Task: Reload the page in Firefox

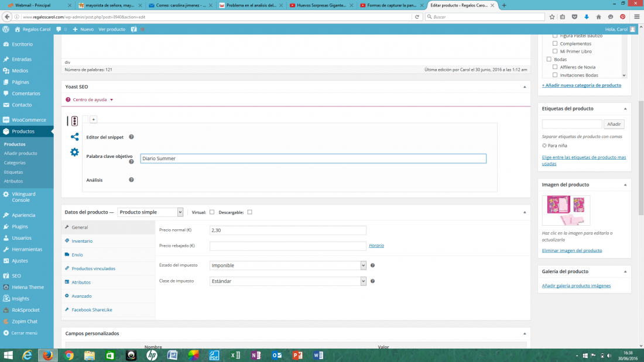Action: click(417, 17)
